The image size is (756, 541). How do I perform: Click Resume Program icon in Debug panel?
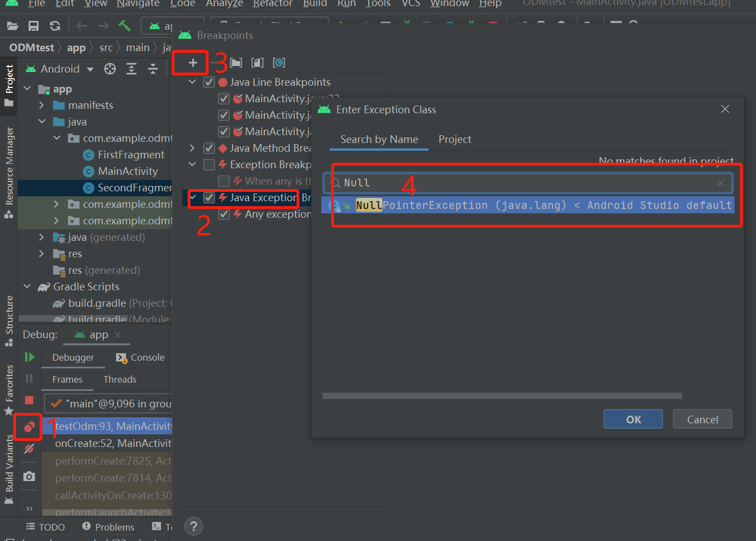tap(29, 357)
